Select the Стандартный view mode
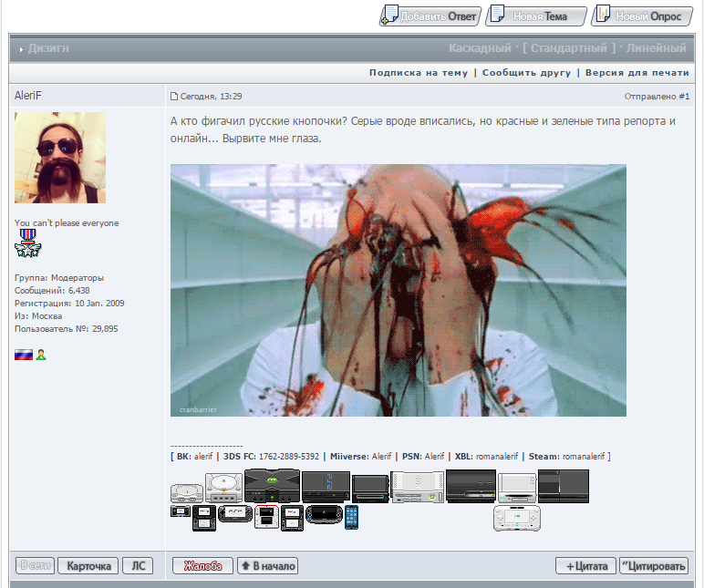 tap(569, 48)
